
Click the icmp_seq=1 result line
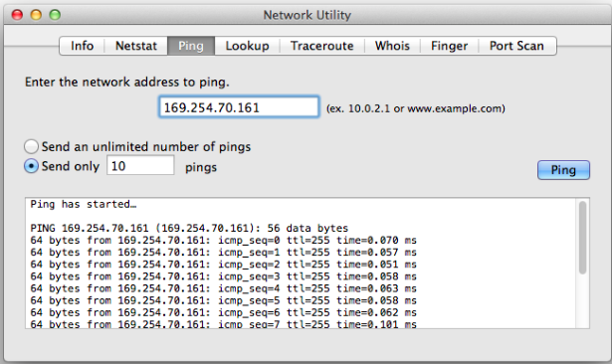223,252
